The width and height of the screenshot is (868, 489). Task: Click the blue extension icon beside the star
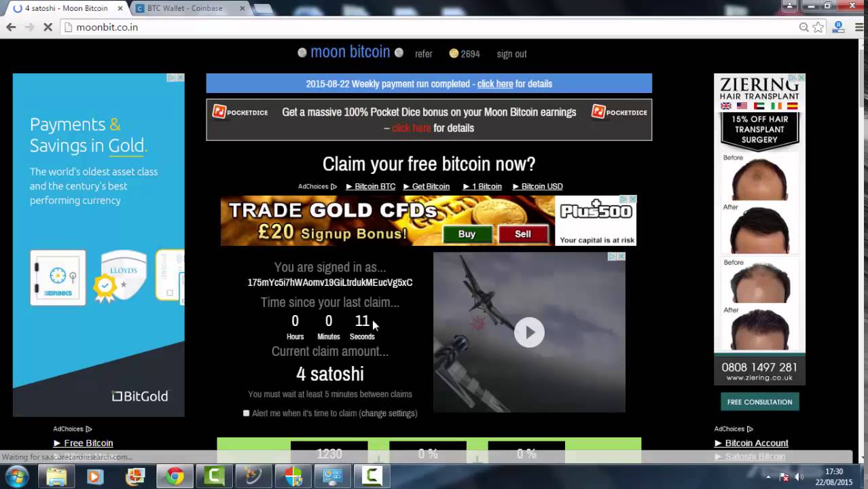(838, 27)
